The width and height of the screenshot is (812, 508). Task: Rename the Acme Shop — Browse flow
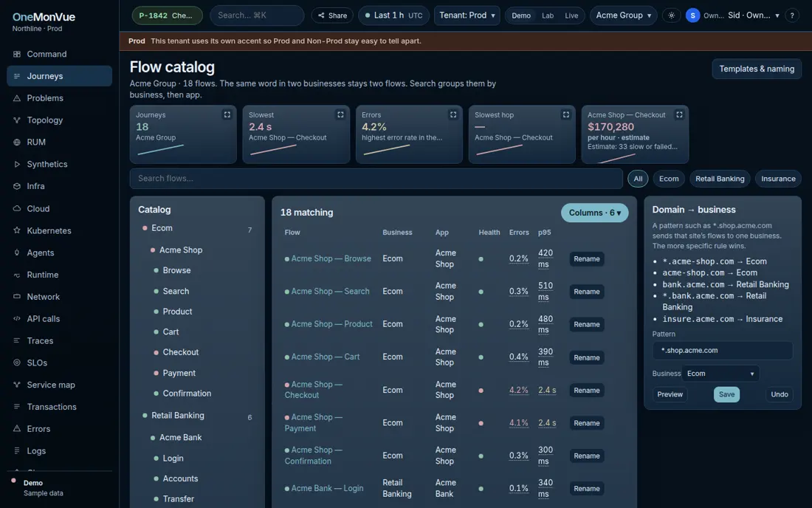coord(586,259)
